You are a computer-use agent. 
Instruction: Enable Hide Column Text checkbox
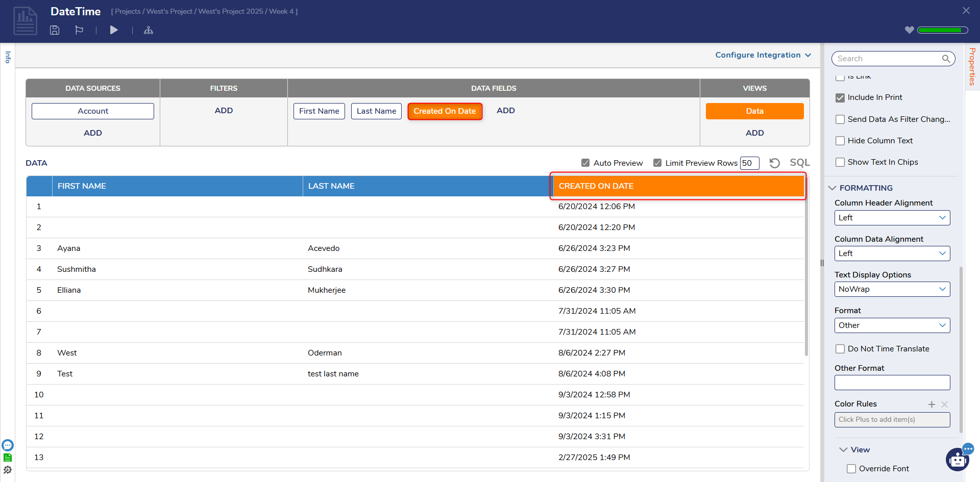(x=840, y=141)
